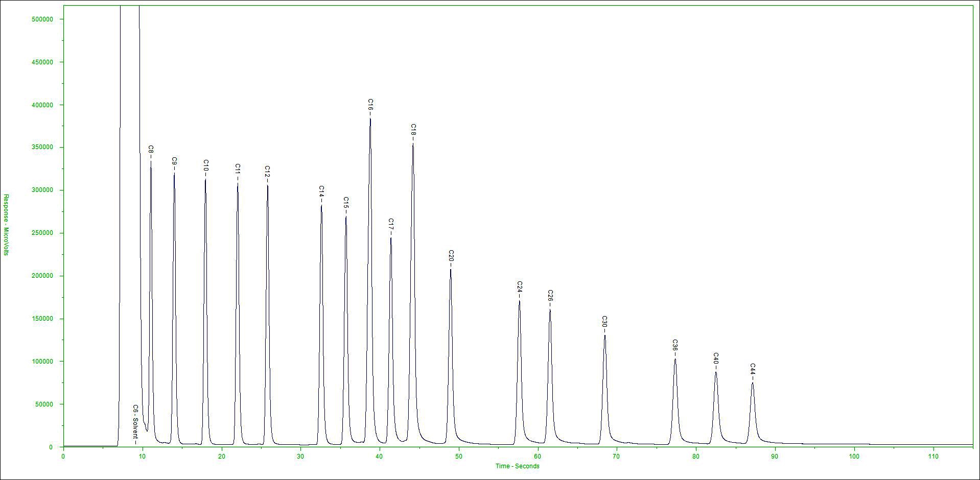Click the C17 peak label
Image resolution: width=980 pixels, height=480 pixels.
point(391,224)
